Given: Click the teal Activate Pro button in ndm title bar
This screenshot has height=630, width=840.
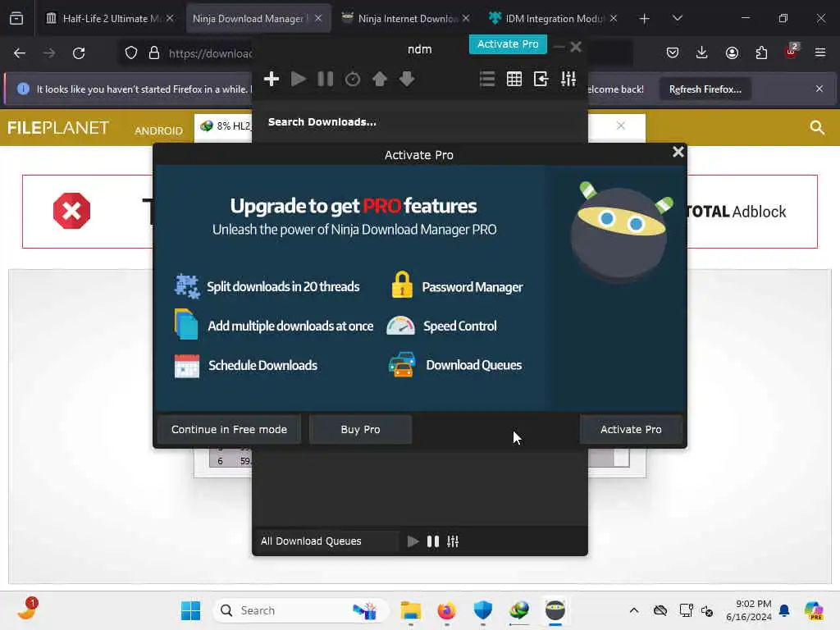Looking at the screenshot, I should (508, 44).
